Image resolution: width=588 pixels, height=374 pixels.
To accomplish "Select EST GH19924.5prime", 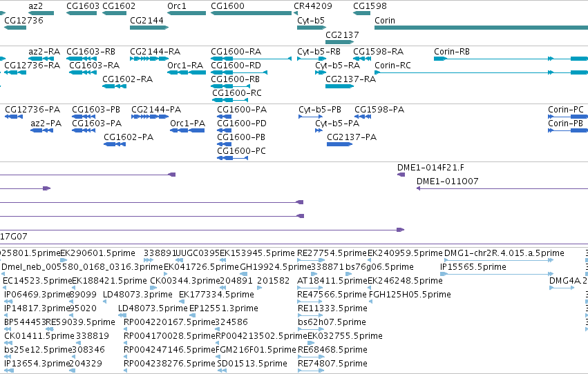I will [x=243, y=274].
